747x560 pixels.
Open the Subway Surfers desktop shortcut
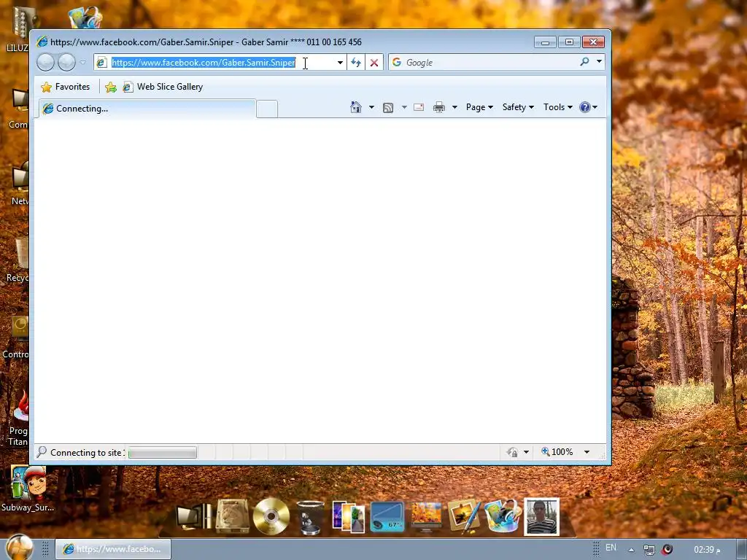click(28, 489)
